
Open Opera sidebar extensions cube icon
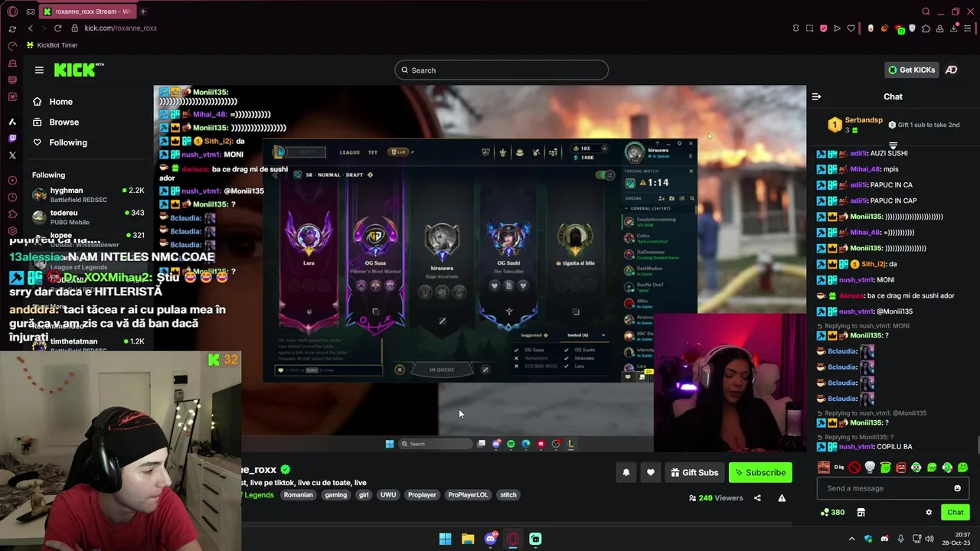12,214
